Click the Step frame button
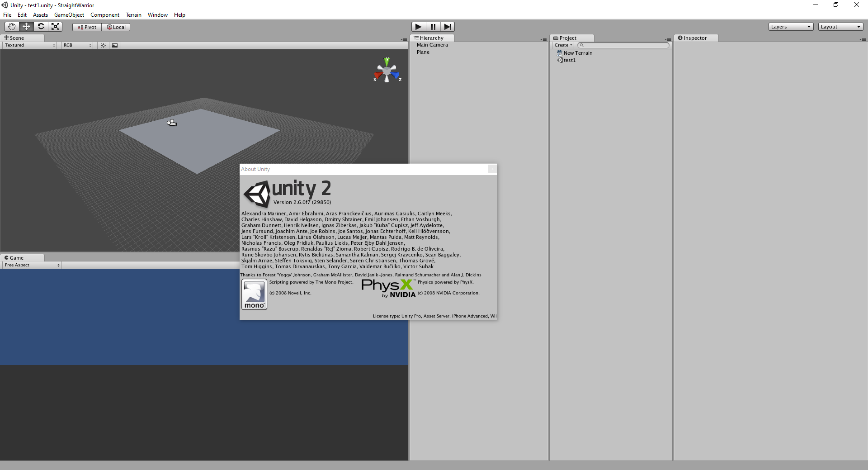 point(448,27)
